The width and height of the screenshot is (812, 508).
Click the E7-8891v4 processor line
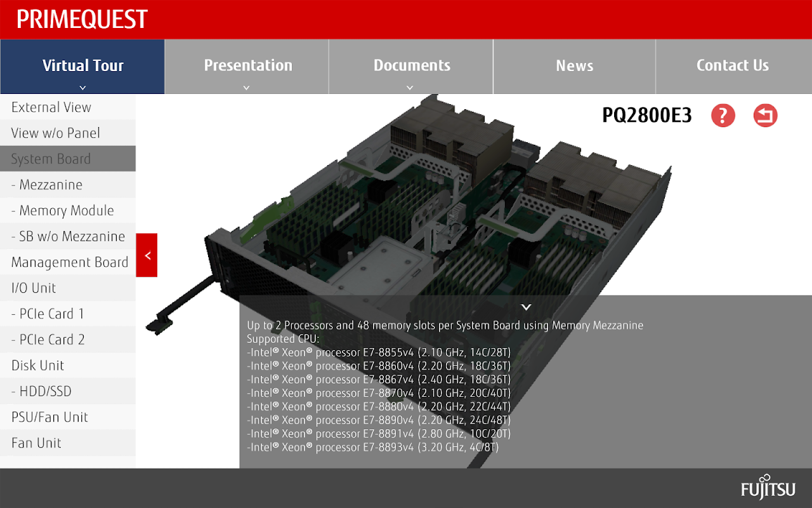pos(379,434)
